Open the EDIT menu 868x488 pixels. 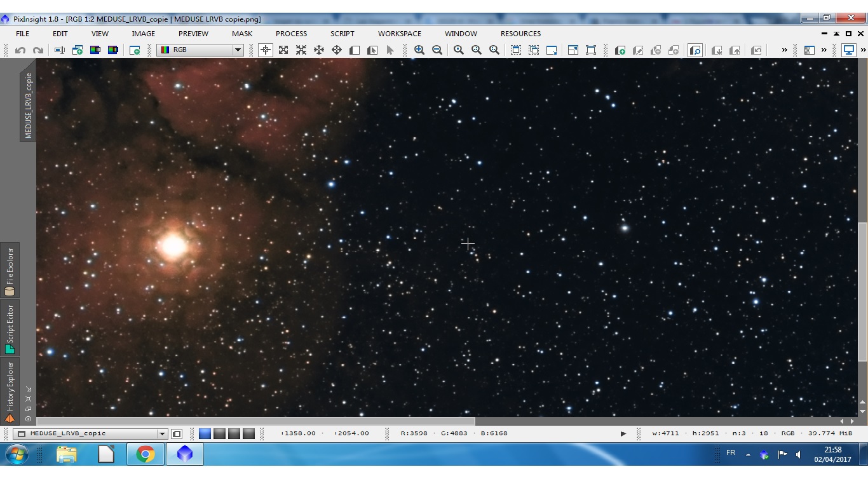(60, 34)
